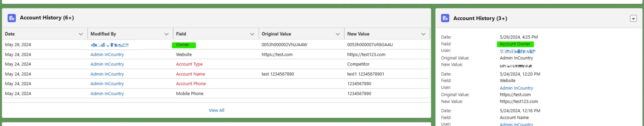Image resolution: width=644 pixels, height=126 pixels.
Task: Open Admin InCountry in the Mobile Phone row
Action: click(107, 93)
